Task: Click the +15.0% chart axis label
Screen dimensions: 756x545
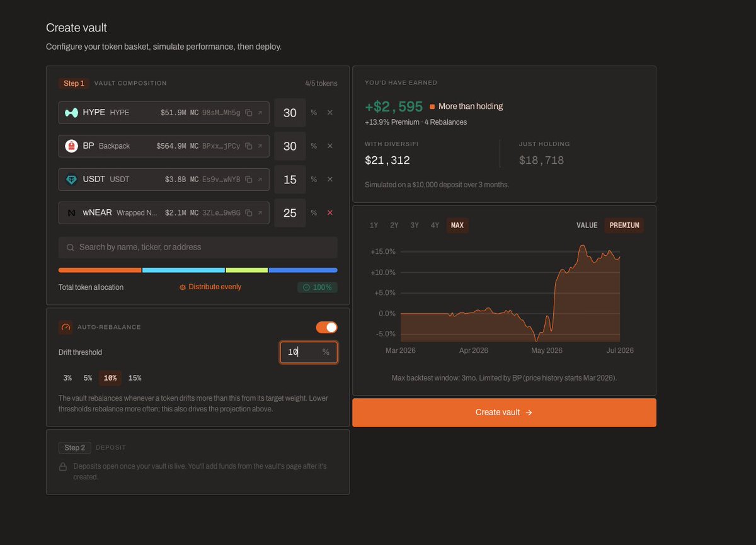Action: pos(383,251)
